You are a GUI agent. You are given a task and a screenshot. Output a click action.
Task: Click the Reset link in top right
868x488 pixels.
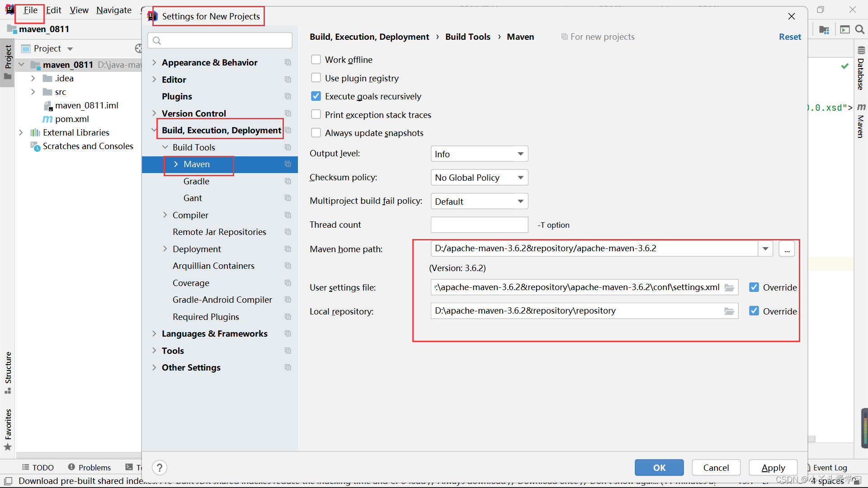click(788, 36)
